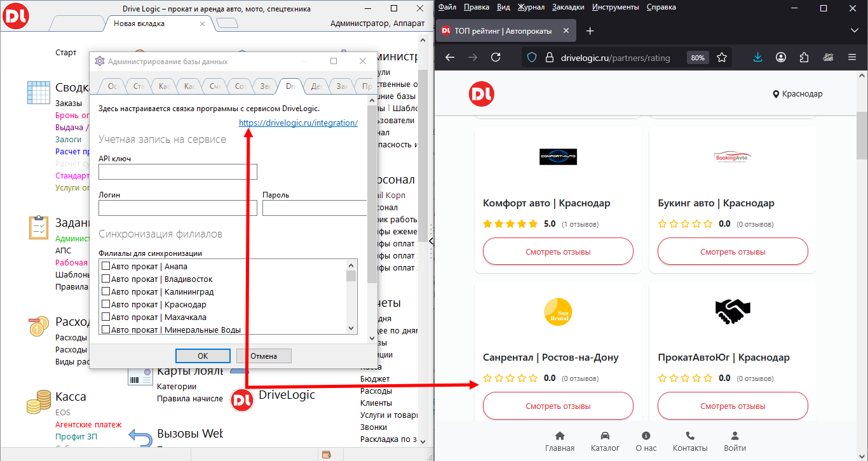Image resolution: width=868 pixels, height=461 pixels.
Task: Bookmark this page with the star
Action: tap(722, 57)
